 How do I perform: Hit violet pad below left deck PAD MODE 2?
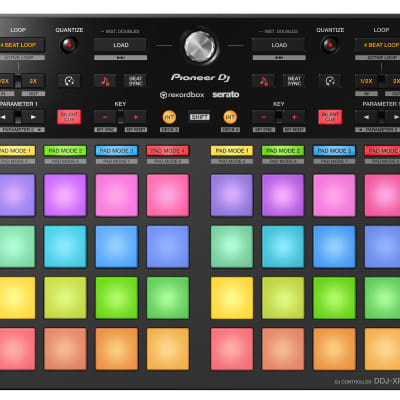pyautogui.click(x=65, y=195)
